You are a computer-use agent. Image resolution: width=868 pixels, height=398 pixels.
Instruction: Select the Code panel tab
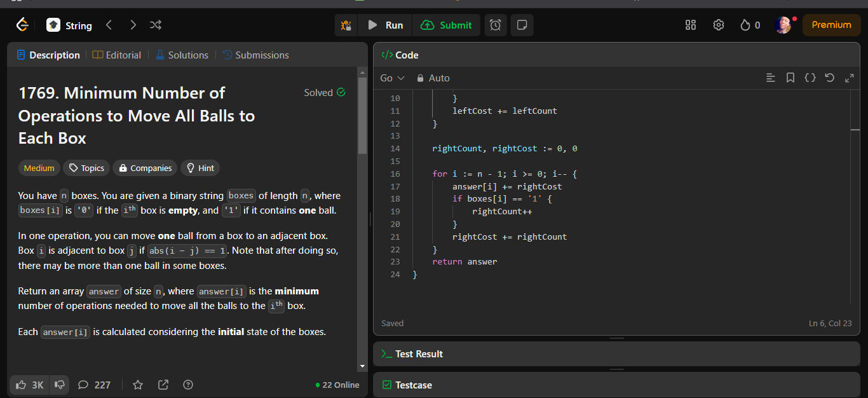click(400, 55)
